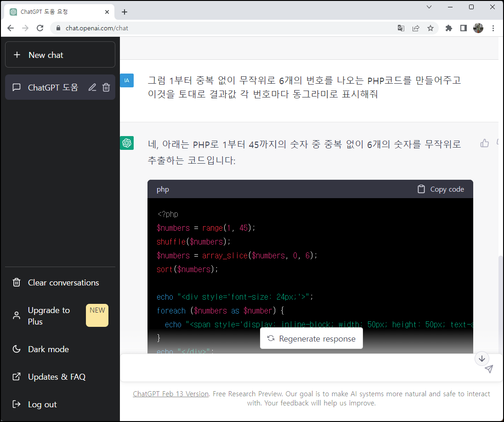Toggle Dark mode

[60, 349]
